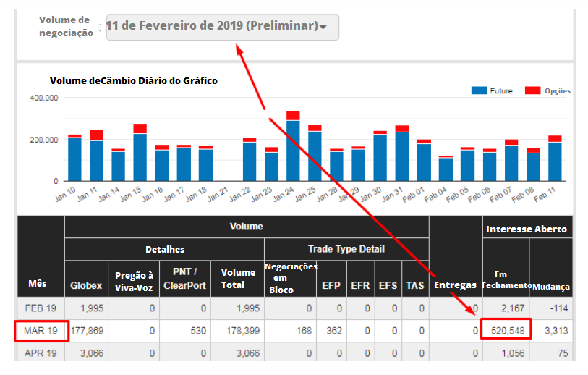The height and width of the screenshot is (375, 588).
Task: Click the Negociações em Bloco header
Action: tap(291, 278)
